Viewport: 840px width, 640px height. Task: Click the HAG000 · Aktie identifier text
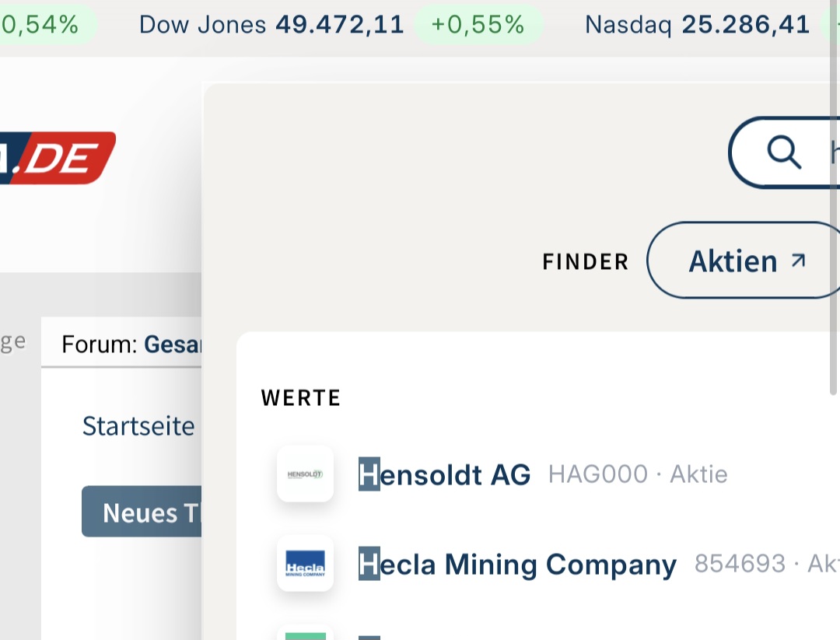(x=638, y=474)
